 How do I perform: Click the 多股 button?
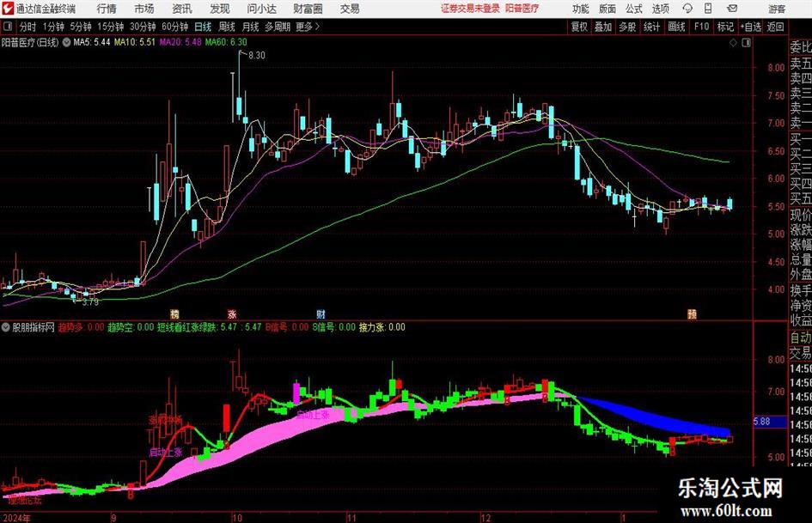click(x=627, y=27)
